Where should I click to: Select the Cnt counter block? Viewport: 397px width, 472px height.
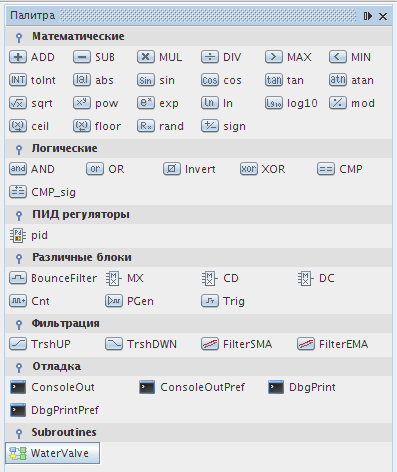pyautogui.click(x=29, y=301)
